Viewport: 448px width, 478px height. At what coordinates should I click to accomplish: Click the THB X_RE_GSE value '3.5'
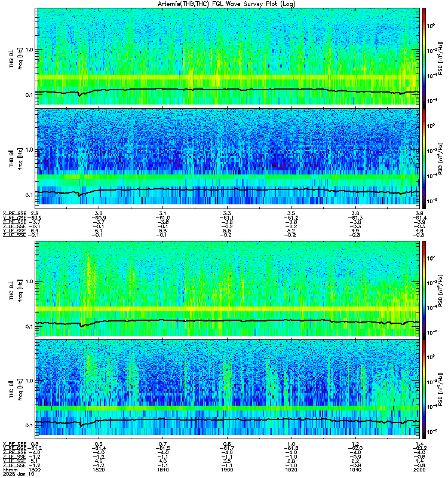tap(291, 213)
